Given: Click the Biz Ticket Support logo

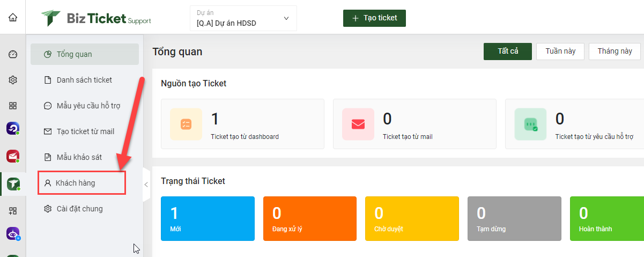Looking at the screenshot, I should [96, 19].
